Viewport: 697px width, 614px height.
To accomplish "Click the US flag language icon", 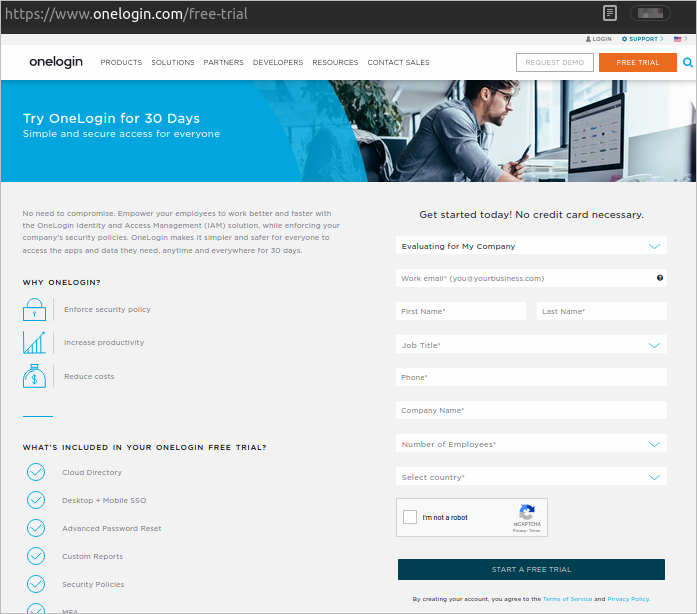I will point(678,39).
